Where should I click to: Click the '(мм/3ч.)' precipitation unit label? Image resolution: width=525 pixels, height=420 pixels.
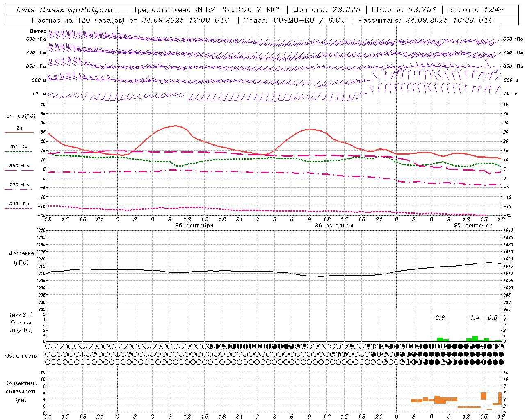click(x=21, y=315)
